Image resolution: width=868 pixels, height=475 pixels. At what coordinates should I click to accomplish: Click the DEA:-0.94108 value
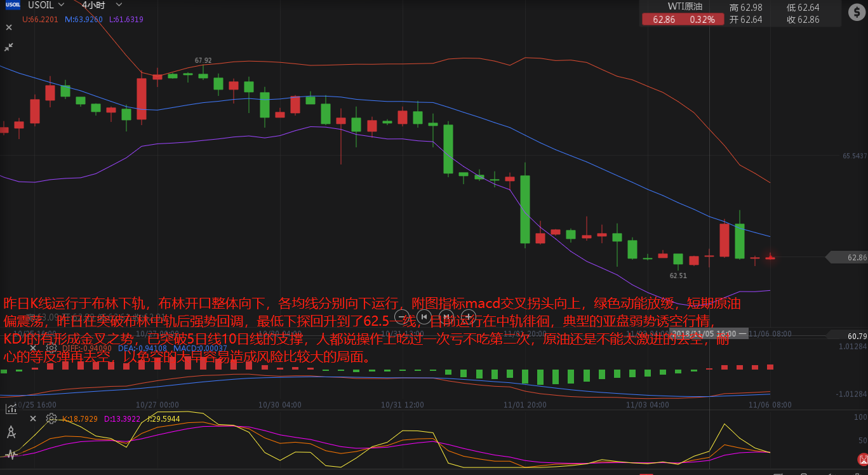coord(143,347)
